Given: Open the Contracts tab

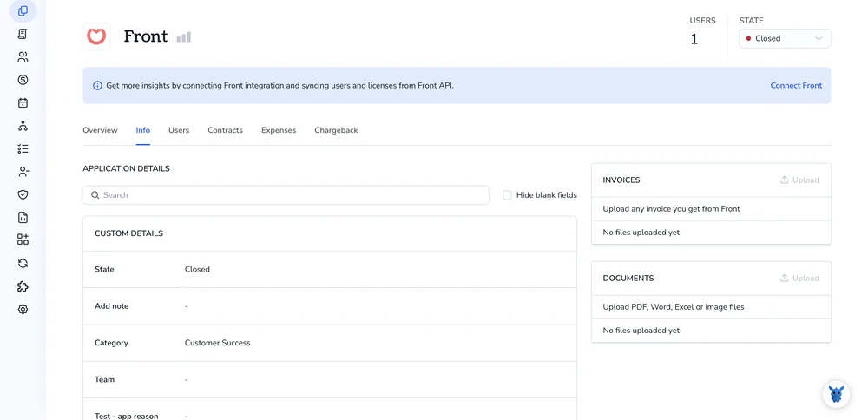Looking at the screenshot, I should [226, 130].
